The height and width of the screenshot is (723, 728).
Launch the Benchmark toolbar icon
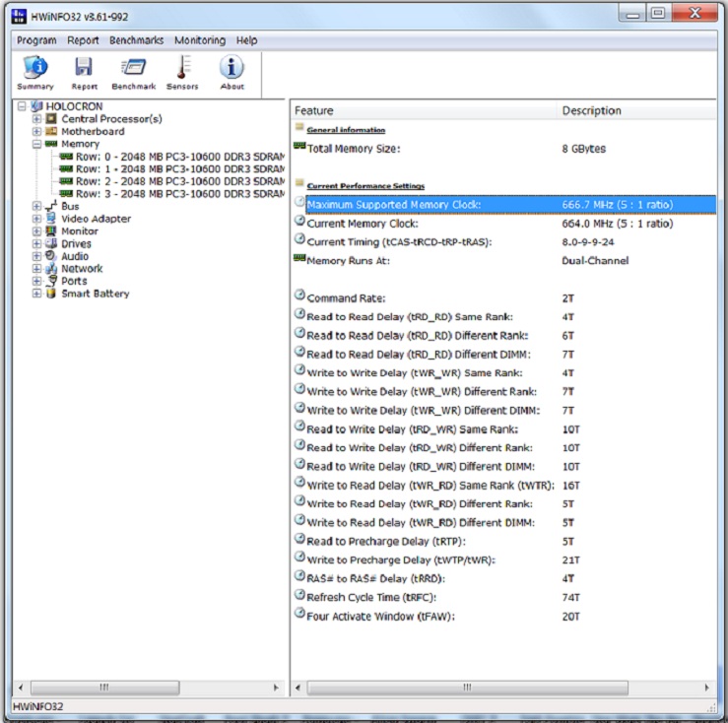134,67
